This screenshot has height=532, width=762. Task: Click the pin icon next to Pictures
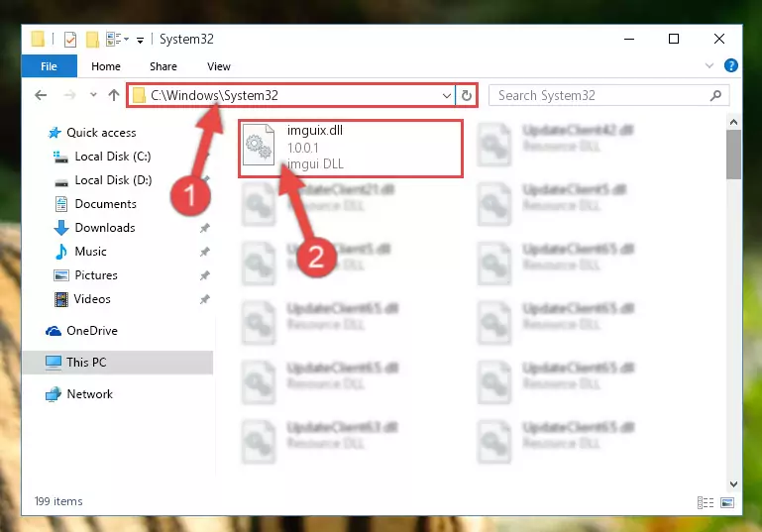pyautogui.click(x=204, y=275)
